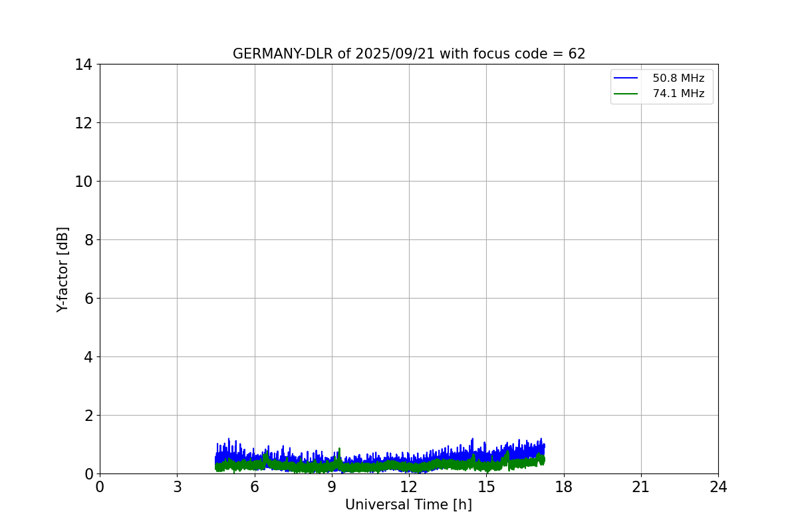The height and width of the screenshot is (532, 798).
Task: Click the y-axis tick label 6
Action: pyautogui.click(x=88, y=299)
